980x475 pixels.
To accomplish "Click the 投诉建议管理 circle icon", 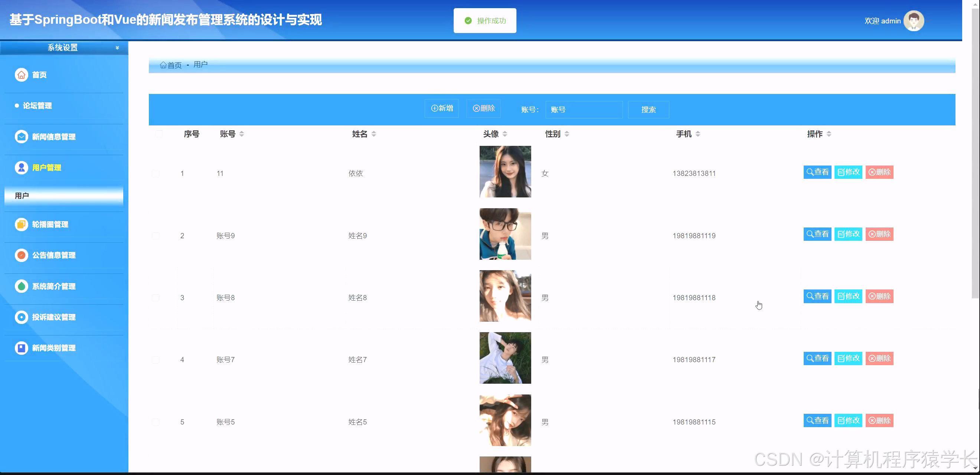I will (x=21, y=317).
